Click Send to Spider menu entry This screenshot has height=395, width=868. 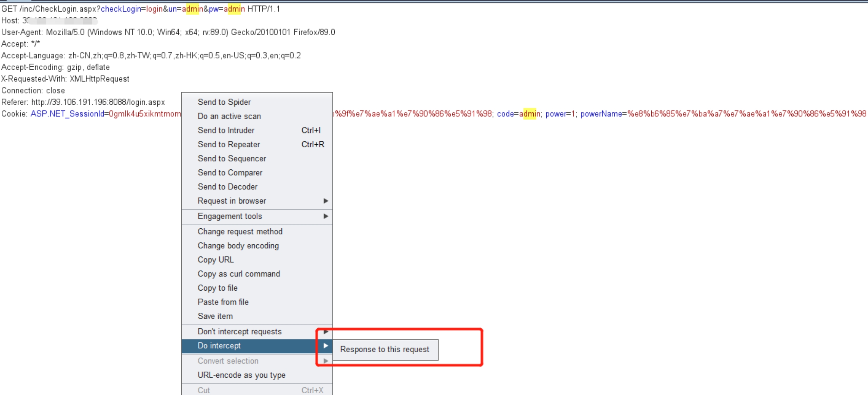[224, 102]
